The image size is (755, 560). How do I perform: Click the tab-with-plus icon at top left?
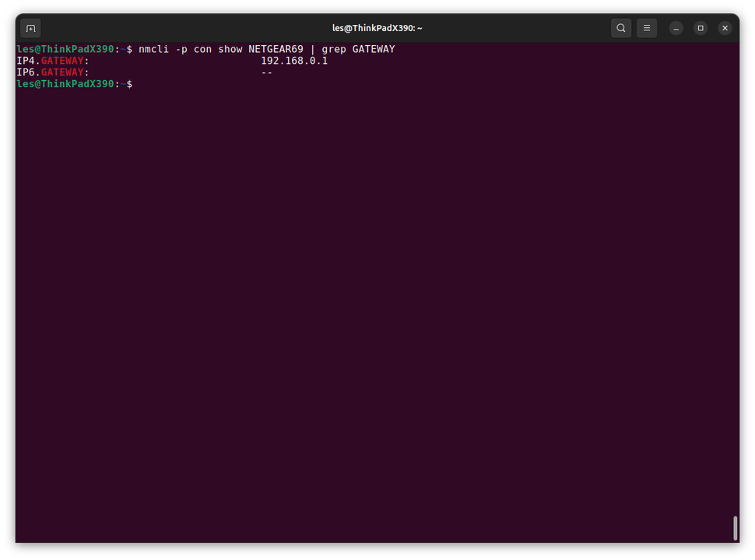coord(30,28)
